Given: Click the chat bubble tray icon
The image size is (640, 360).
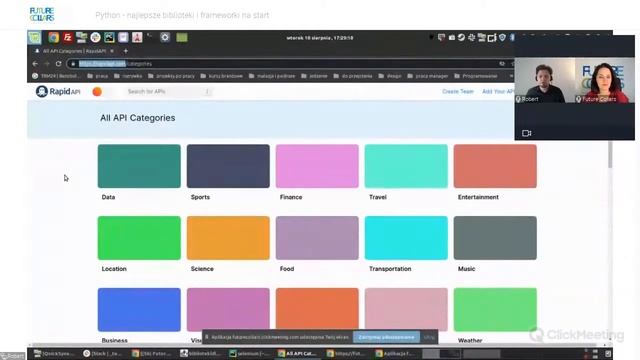Looking at the screenshot, I should click(441, 38).
